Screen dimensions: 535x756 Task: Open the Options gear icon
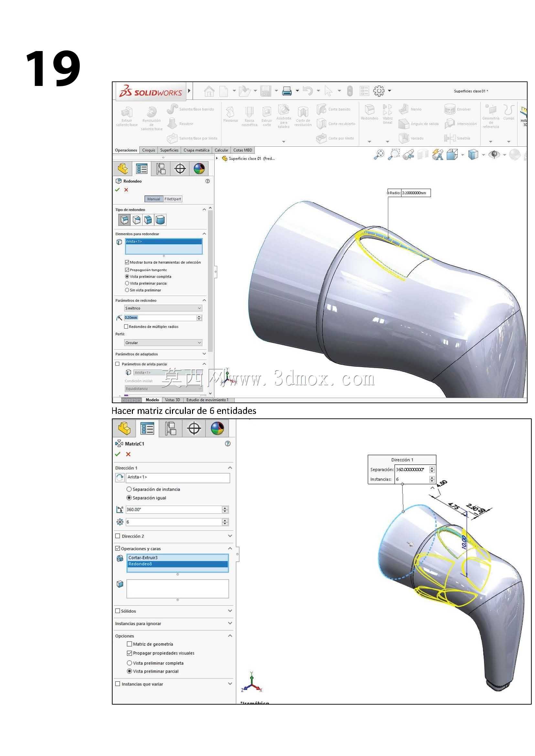click(379, 90)
